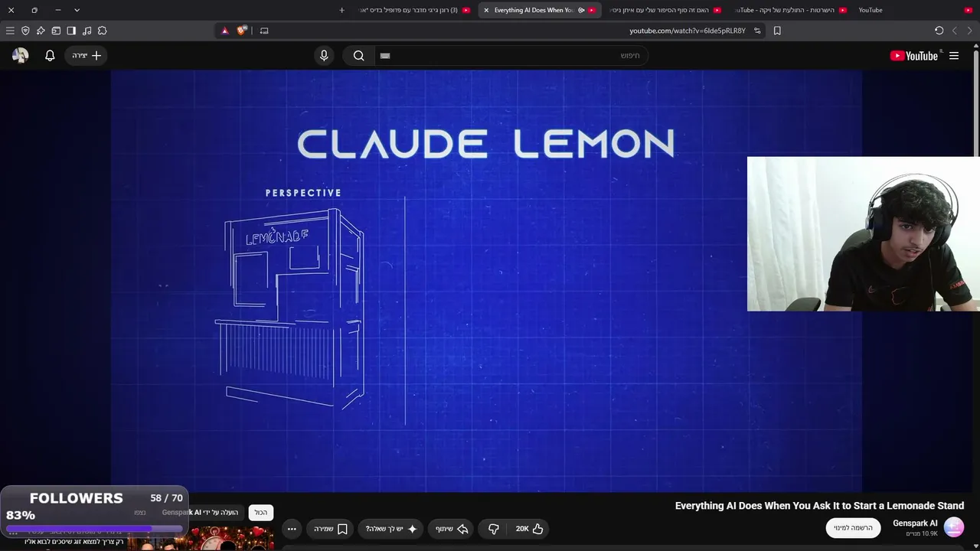Viewport: 980px width, 551px height.
Task: Click the video title about Lemonade Stand
Action: (819, 505)
